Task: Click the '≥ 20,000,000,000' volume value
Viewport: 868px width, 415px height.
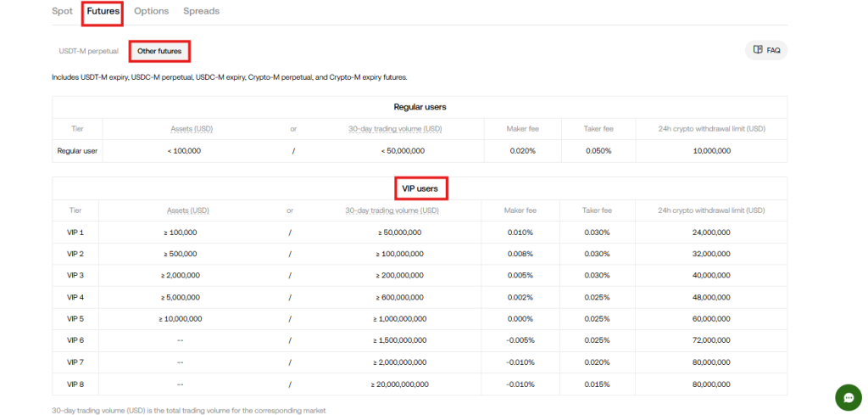Action: tap(399, 384)
